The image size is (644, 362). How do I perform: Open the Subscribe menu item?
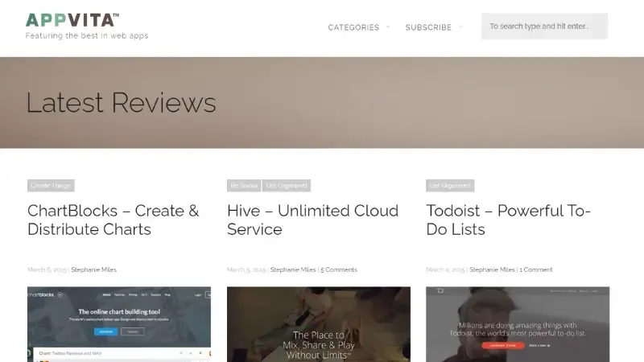pyautogui.click(x=428, y=27)
